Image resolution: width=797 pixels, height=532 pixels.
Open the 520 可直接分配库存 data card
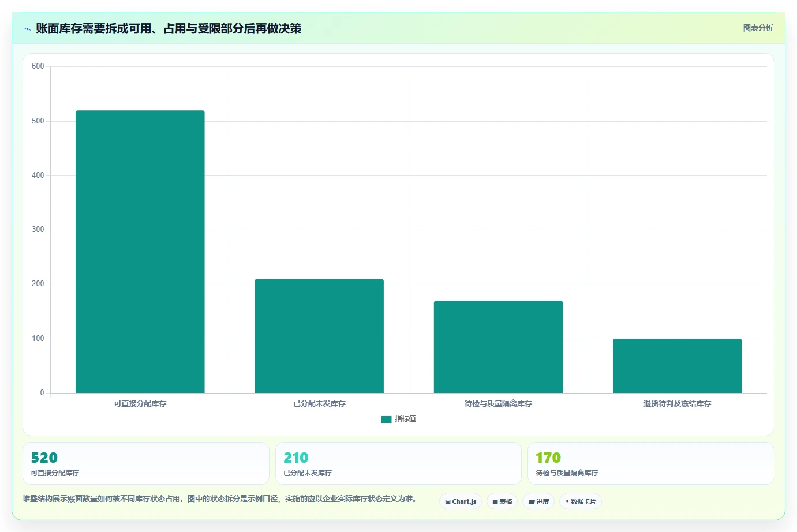(x=146, y=463)
